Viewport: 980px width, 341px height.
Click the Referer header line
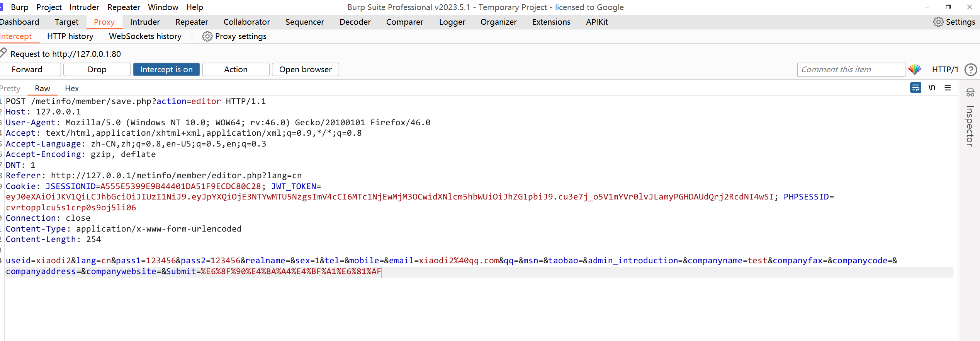[154, 176]
